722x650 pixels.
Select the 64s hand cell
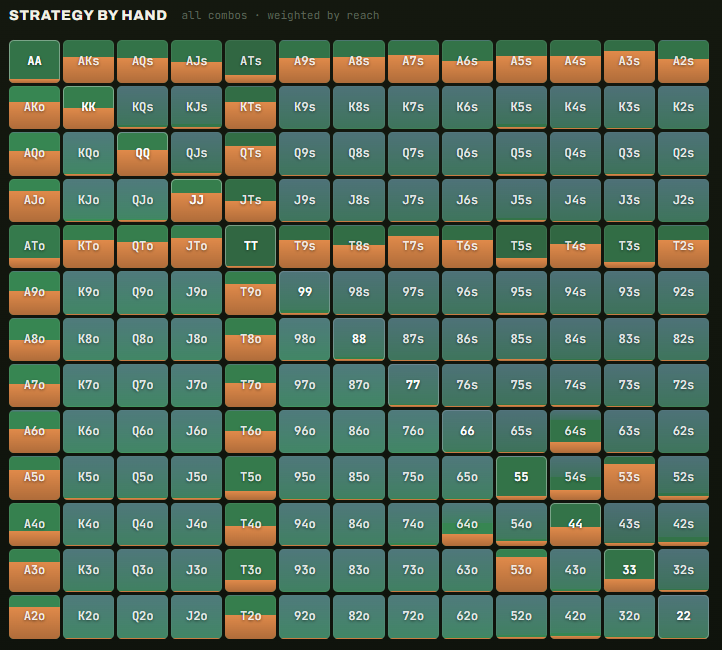pyautogui.click(x=575, y=431)
